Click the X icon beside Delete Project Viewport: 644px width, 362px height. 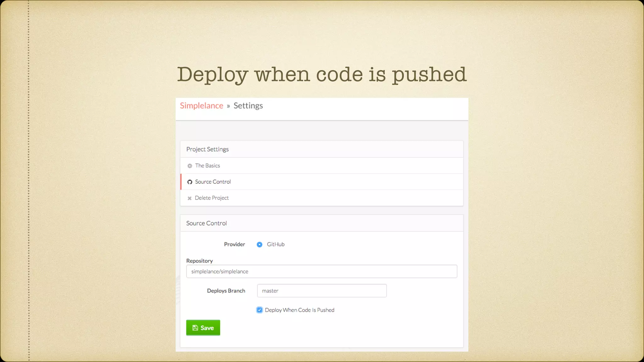tap(190, 198)
